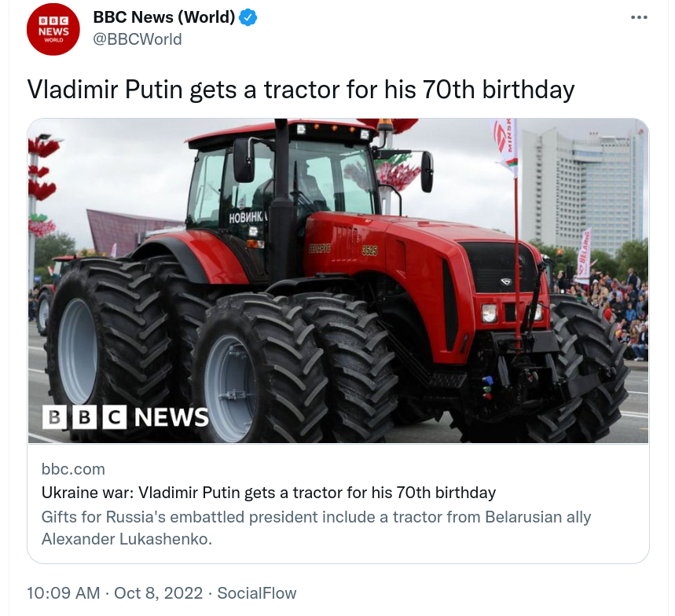Image resolution: width=675 pixels, height=616 pixels.
Task: Open the BBC News World profile avatar
Action: [x=53, y=29]
